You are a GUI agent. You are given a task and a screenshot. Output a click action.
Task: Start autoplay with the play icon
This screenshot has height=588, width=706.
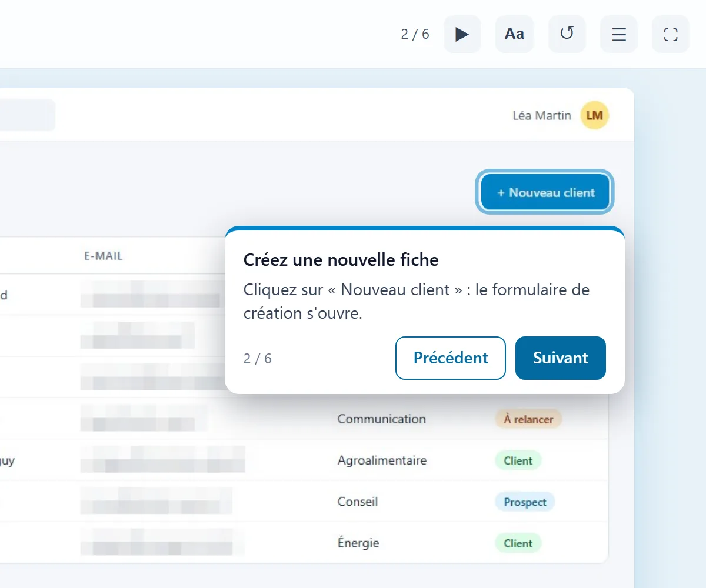pyautogui.click(x=462, y=34)
